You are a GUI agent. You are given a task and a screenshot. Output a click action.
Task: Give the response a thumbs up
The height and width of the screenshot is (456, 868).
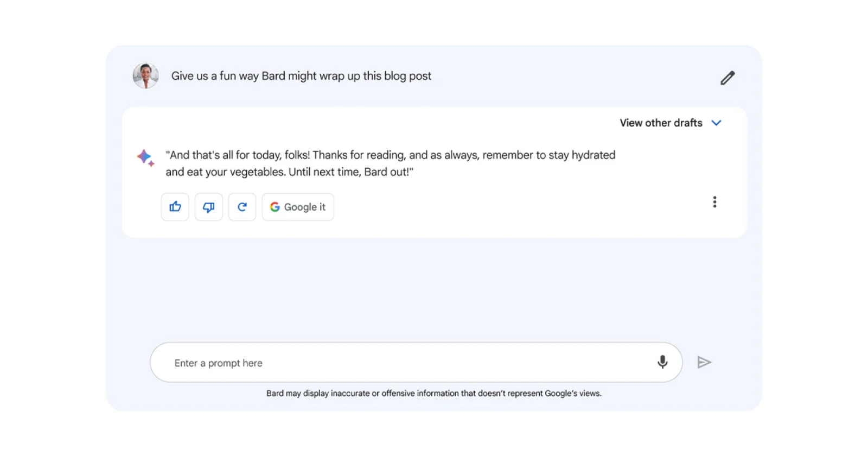[x=175, y=207]
